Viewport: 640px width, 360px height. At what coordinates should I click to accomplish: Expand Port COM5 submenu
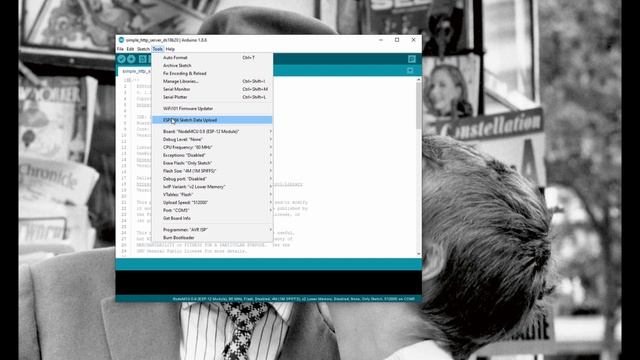coord(212,210)
